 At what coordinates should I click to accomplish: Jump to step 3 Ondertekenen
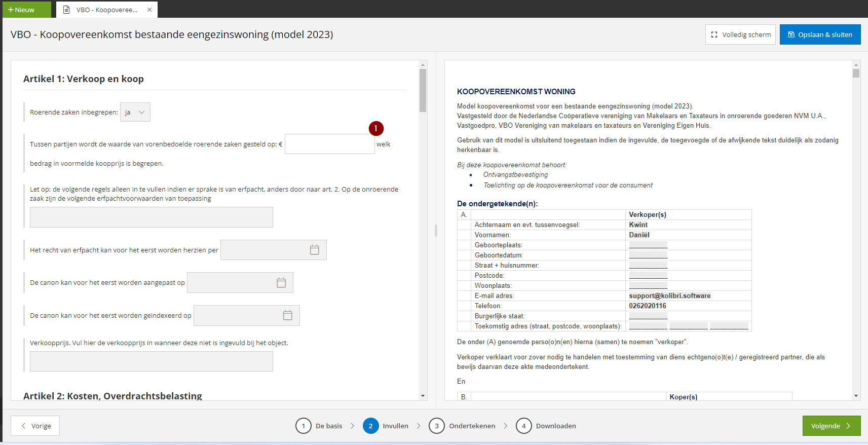[x=463, y=426]
